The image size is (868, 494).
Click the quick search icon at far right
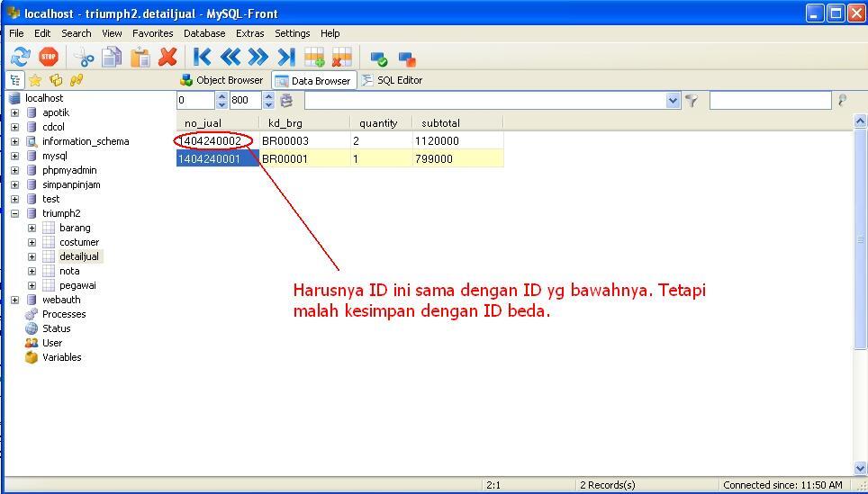click(843, 100)
